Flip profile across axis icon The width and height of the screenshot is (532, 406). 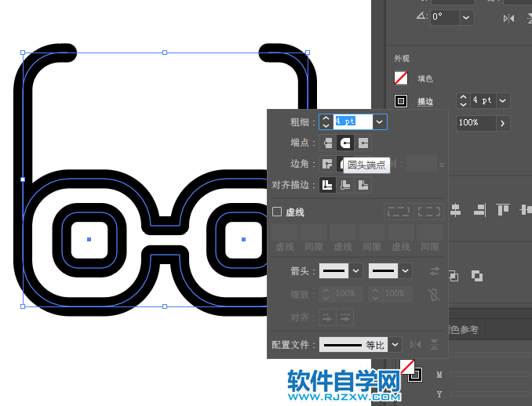click(434, 345)
